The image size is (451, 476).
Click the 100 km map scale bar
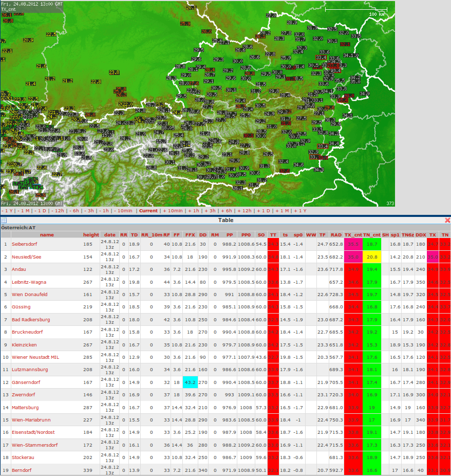coord(356,10)
